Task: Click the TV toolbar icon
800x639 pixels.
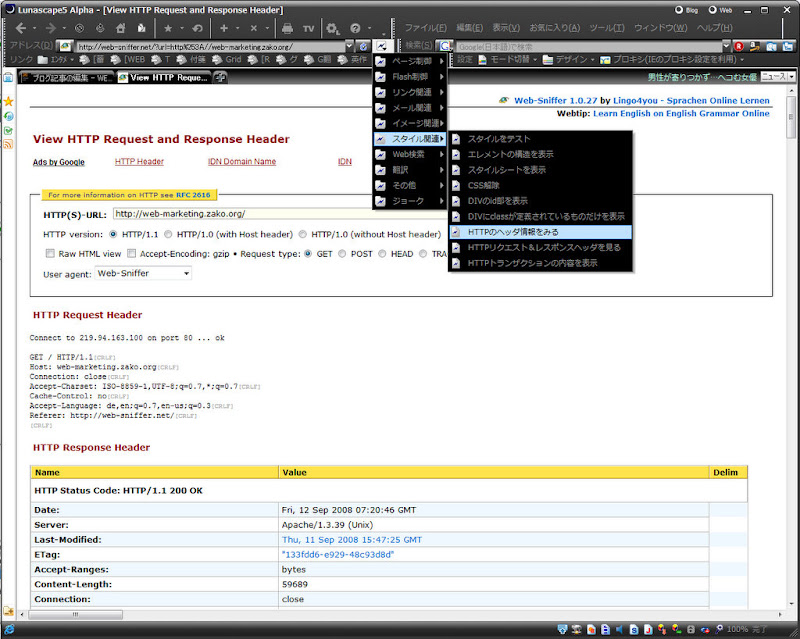Action: click(308, 29)
